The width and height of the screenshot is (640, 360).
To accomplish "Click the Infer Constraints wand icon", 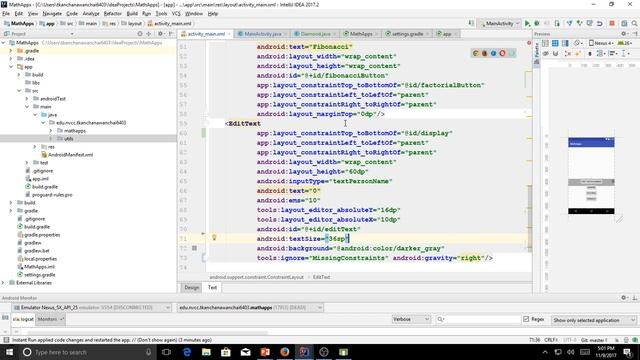I will 578,53.
